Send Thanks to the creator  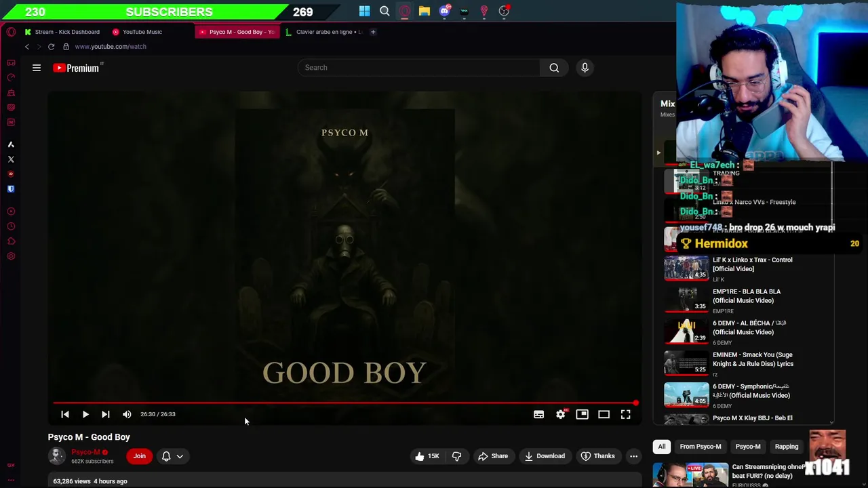(x=598, y=456)
